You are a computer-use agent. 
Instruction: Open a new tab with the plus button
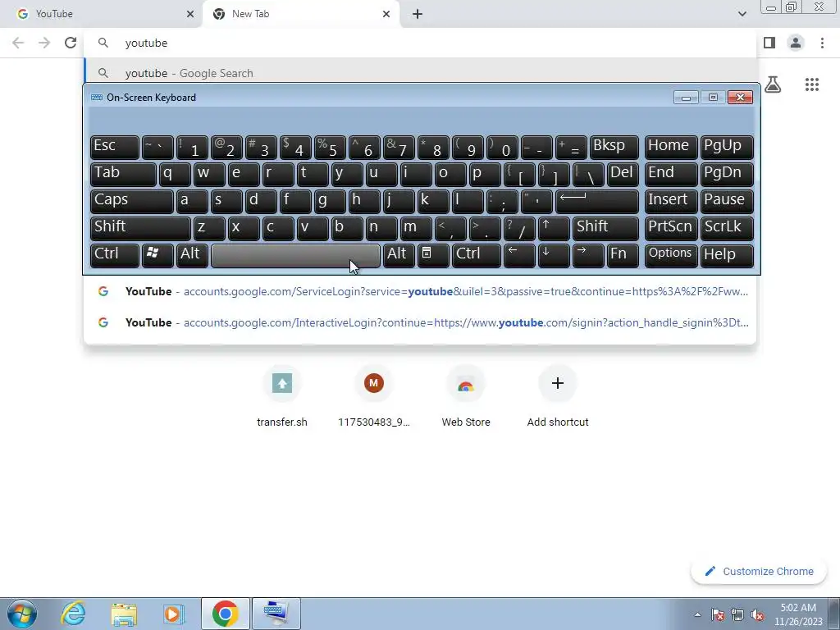[x=418, y=14]
